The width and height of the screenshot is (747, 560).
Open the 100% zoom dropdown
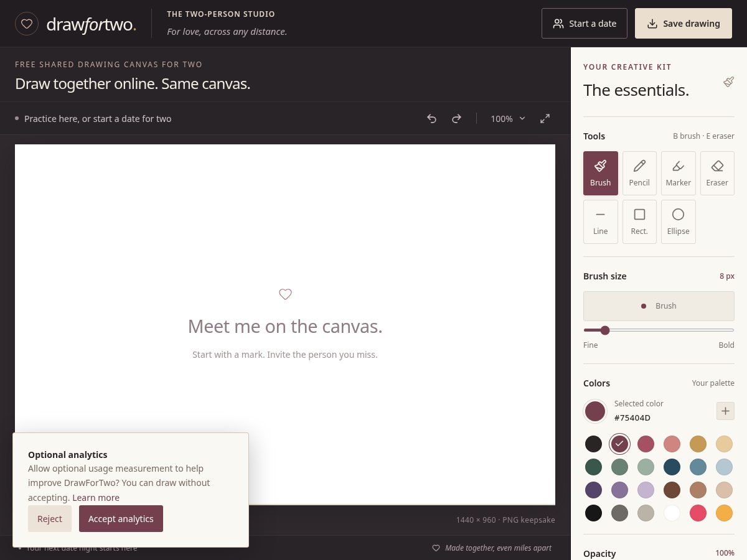point(508,118)
